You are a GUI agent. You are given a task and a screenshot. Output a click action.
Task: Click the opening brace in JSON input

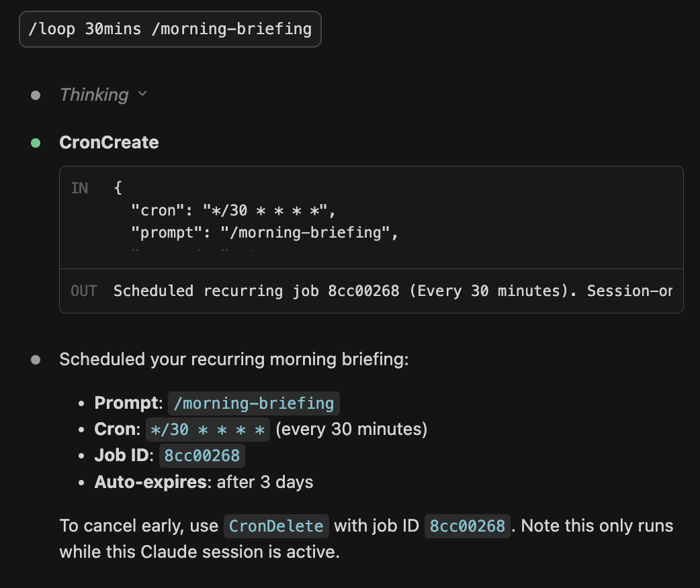[118, 187]
